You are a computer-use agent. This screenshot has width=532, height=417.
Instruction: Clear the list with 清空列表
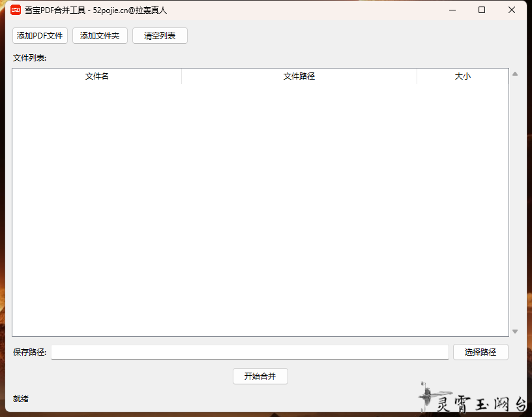click(160, 36)
